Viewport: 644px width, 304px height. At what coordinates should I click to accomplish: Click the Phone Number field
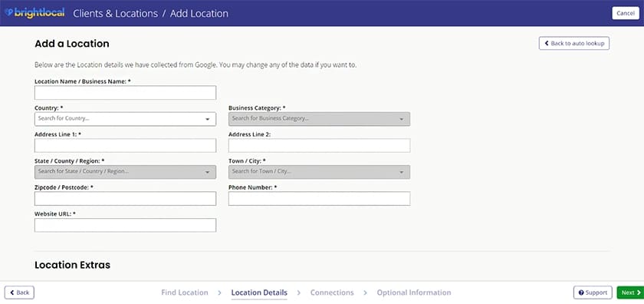(319, 198)
